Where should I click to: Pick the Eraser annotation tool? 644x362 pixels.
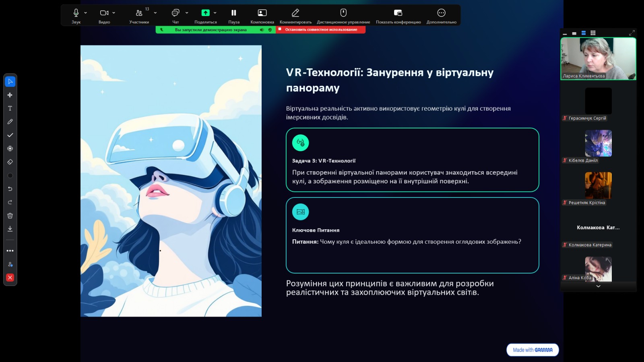[x=10, y=162]
